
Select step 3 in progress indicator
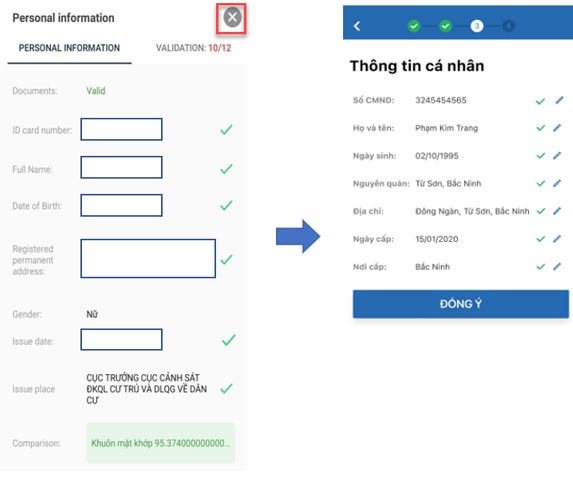click(x=477, y=26)
